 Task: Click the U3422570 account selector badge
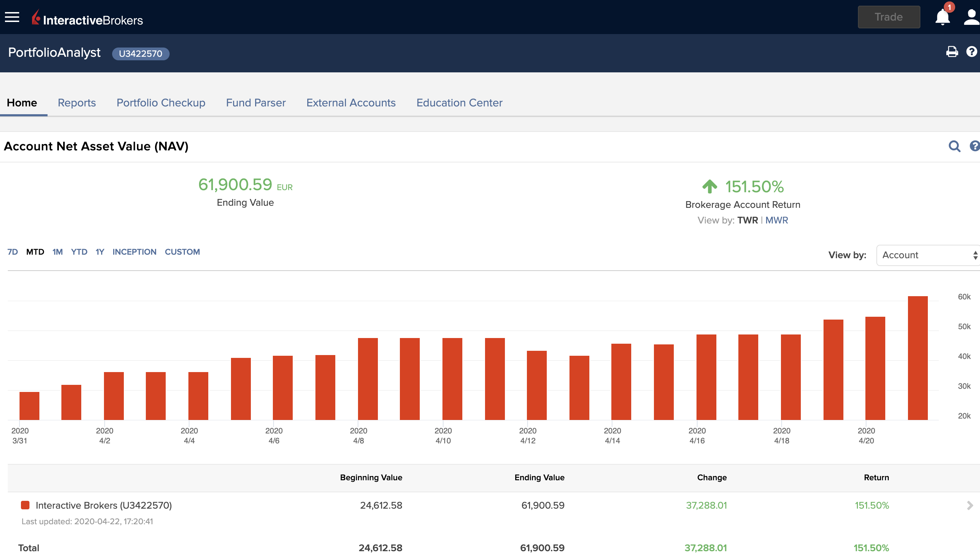pos(141,53)
